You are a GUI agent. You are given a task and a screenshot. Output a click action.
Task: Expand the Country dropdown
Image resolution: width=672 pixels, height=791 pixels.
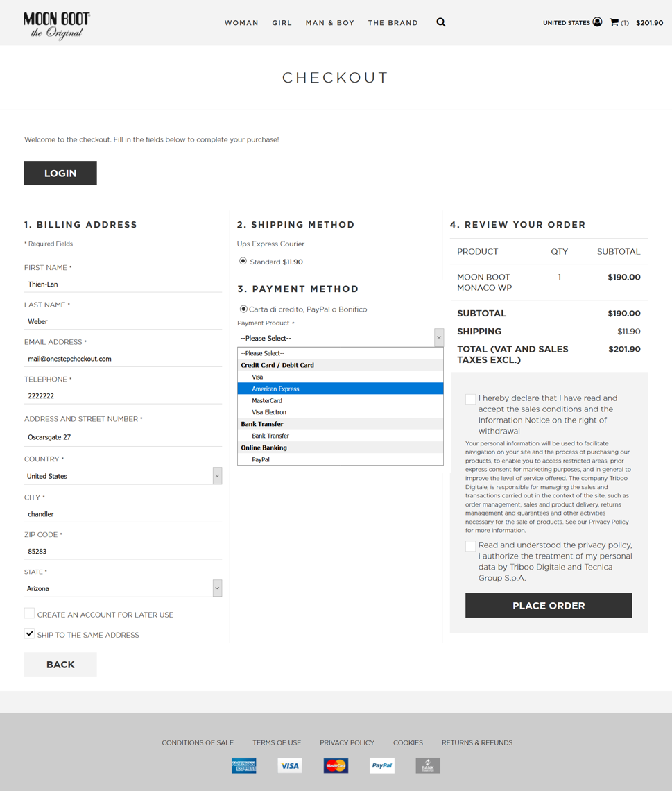[x=123, y=476]
